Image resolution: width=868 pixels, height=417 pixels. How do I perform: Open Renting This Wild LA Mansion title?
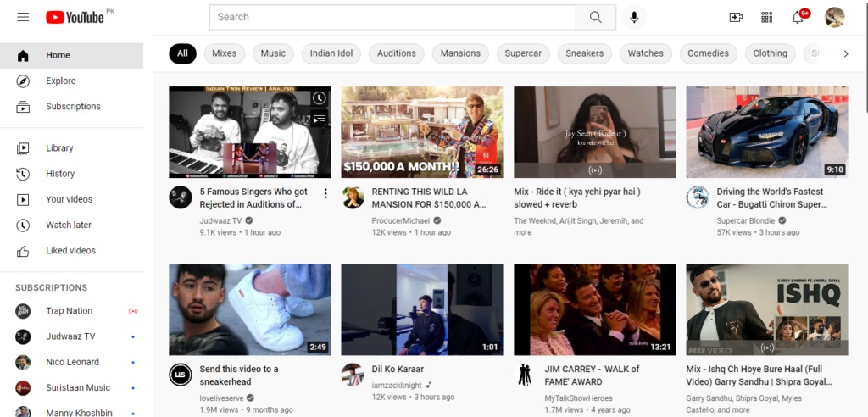click(x=428, y=197)
